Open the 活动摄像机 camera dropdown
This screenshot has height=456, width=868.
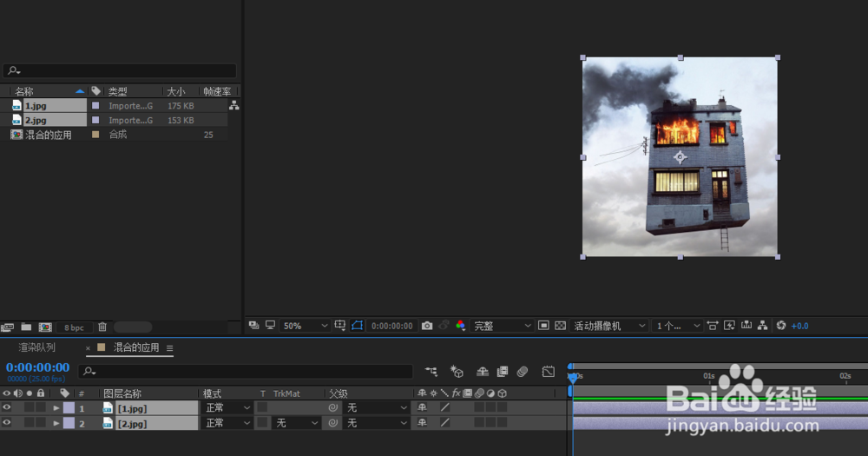[x=609, y=326]
